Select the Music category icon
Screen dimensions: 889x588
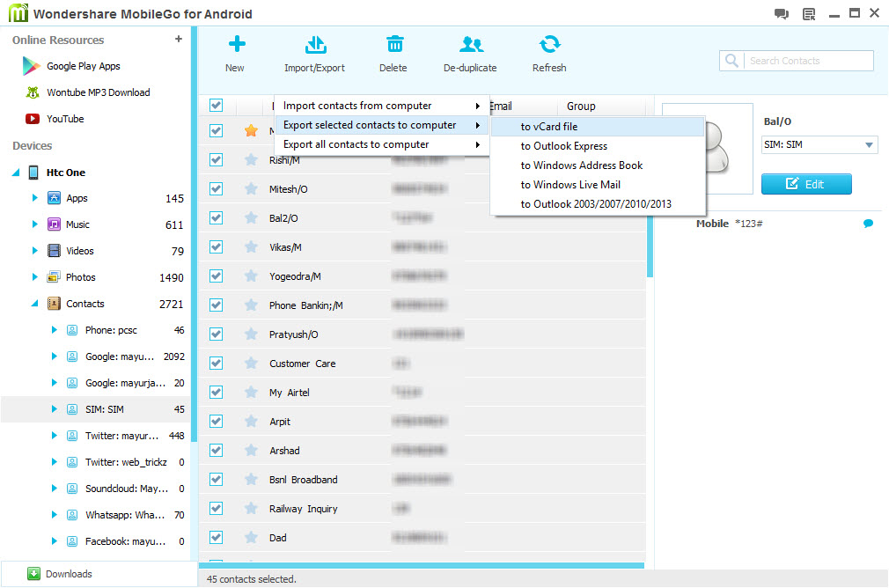tap(54, 224)
